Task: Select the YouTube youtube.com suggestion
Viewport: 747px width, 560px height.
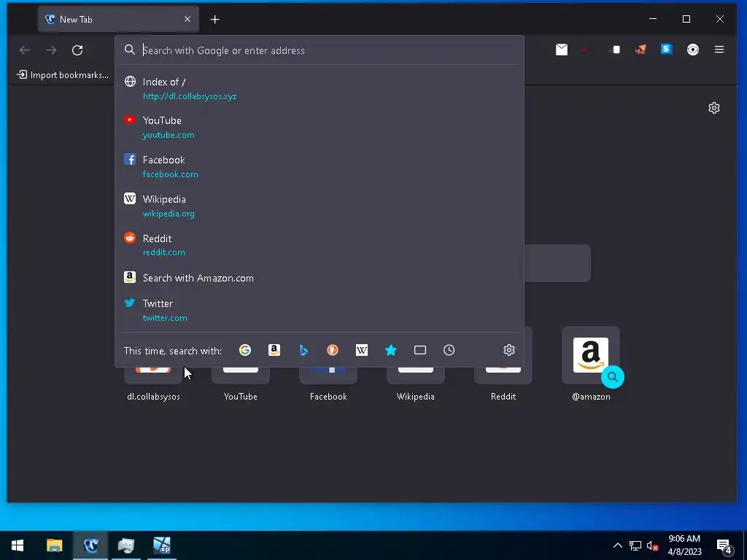Action: tap(320, 127)
